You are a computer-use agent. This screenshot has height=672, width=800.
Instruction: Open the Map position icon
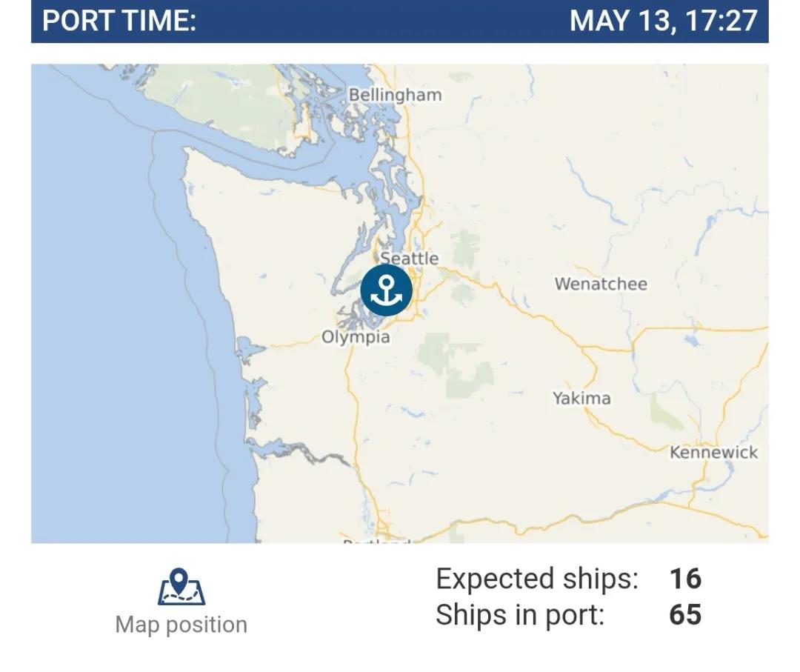(181, 587)
